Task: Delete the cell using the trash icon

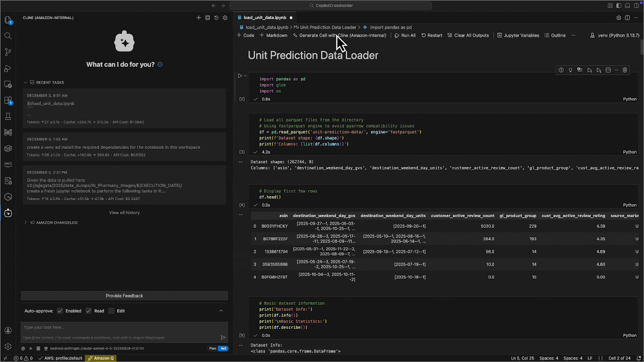Action: (x=625, y=70)
